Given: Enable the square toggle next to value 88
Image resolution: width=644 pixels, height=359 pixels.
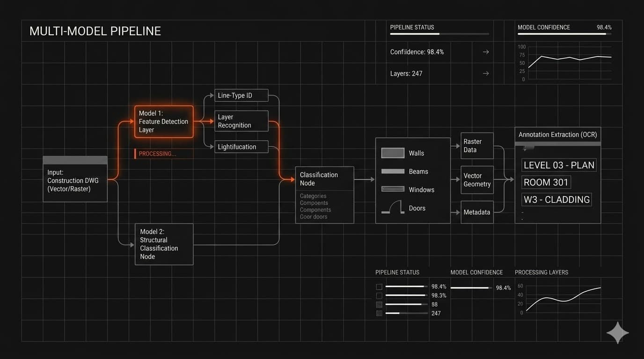Looking at the screenshot, I should click(x=379, y=304).
